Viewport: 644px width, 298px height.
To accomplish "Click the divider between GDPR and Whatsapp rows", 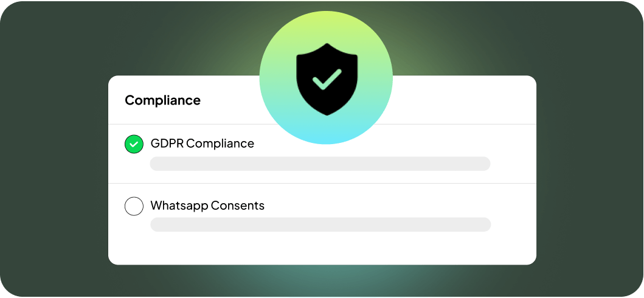I will coord(322,183).
